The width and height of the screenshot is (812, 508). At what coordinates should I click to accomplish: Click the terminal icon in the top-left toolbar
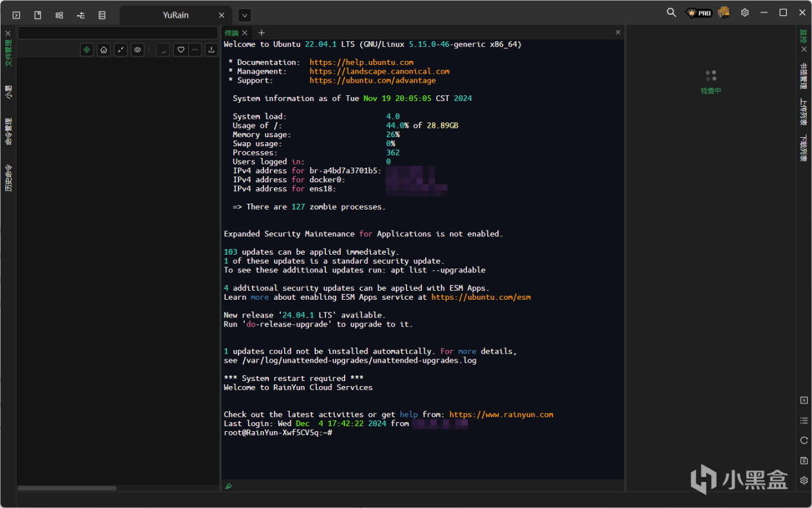click(x=16, y=15)
